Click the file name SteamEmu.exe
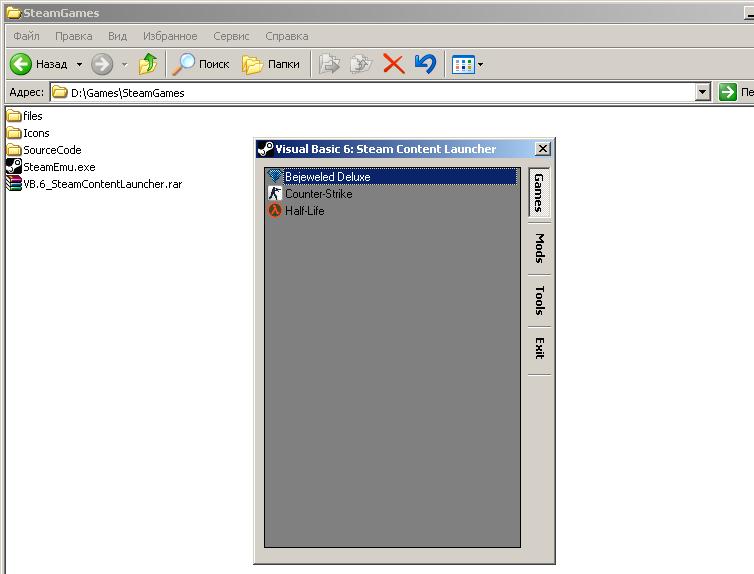The image size is (754, 574). point(59,167)
